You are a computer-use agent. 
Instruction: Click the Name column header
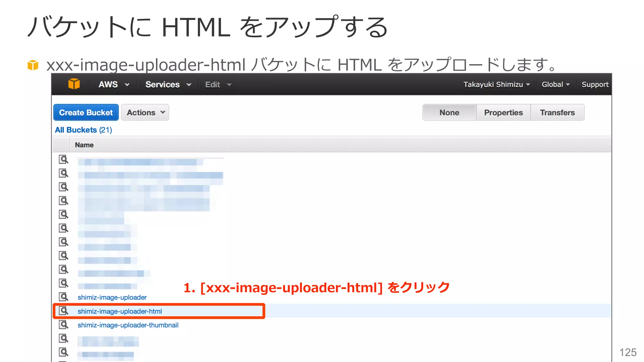tap(84, 145)
